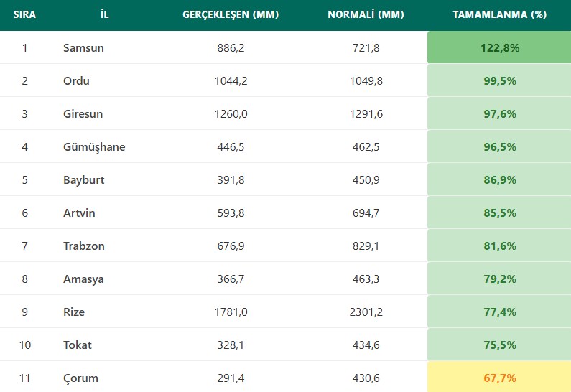This screenshot has height=392, width=571.
Task: Select the Tokat province name
Action: pos(77,345)
